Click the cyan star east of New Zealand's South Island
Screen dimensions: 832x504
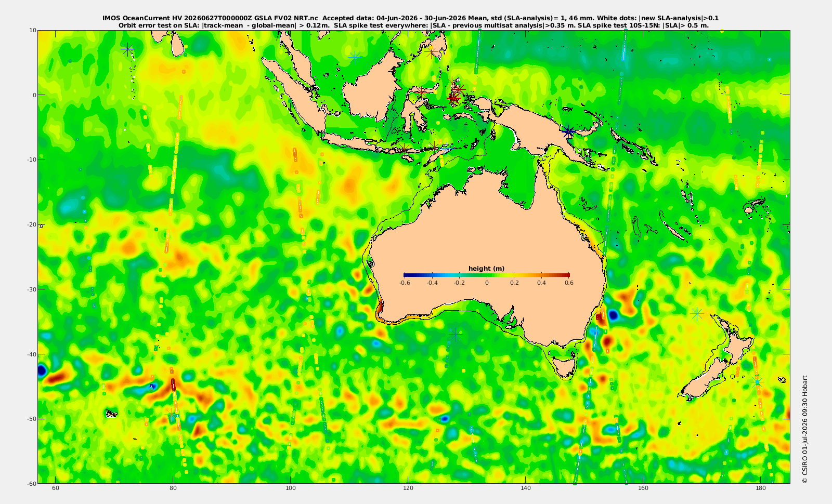[x=757, y=382]
